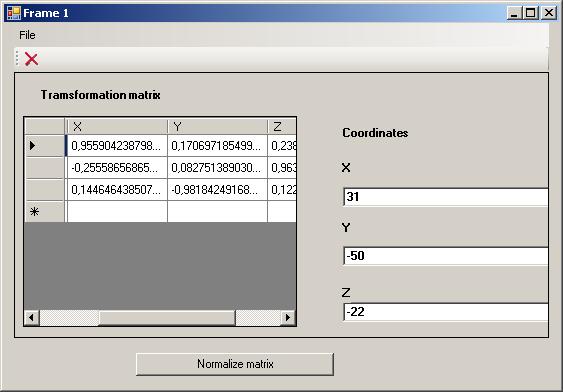
Task: Select cell 0,170697185499... in the Y column
Action: click(217, 146)
